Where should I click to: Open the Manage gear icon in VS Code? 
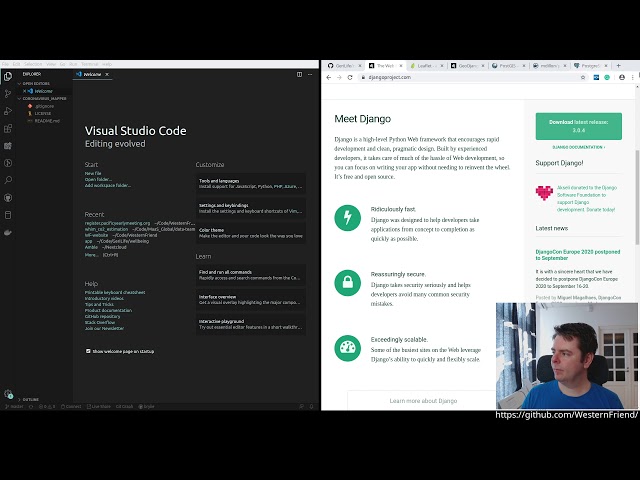[8, 394]
